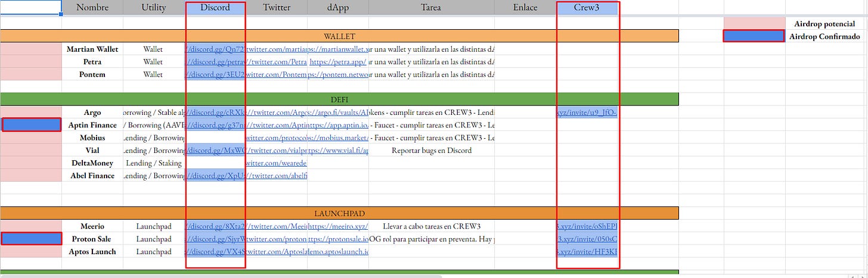
Task: Open the pontem.network dApp link
Action: coord(338,74)
